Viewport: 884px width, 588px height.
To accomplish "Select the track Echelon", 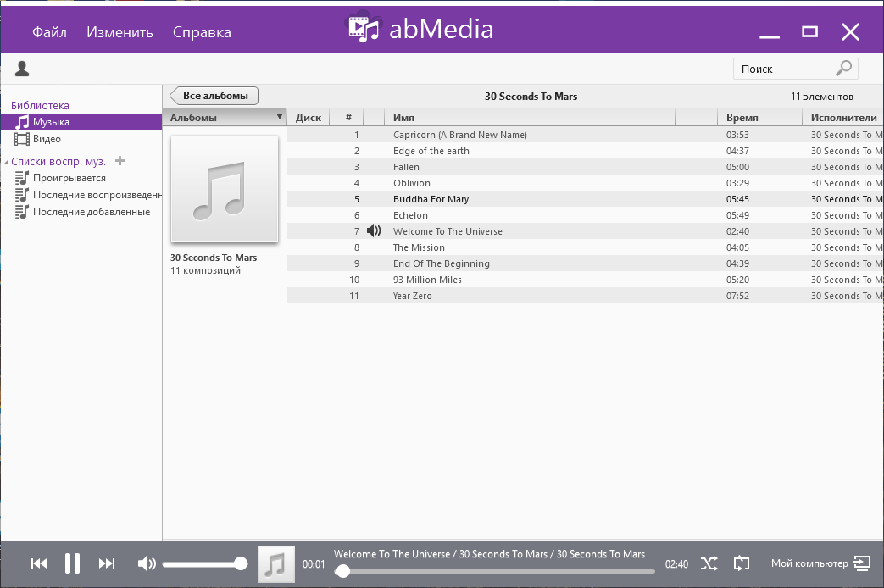I will click(585, 215).
